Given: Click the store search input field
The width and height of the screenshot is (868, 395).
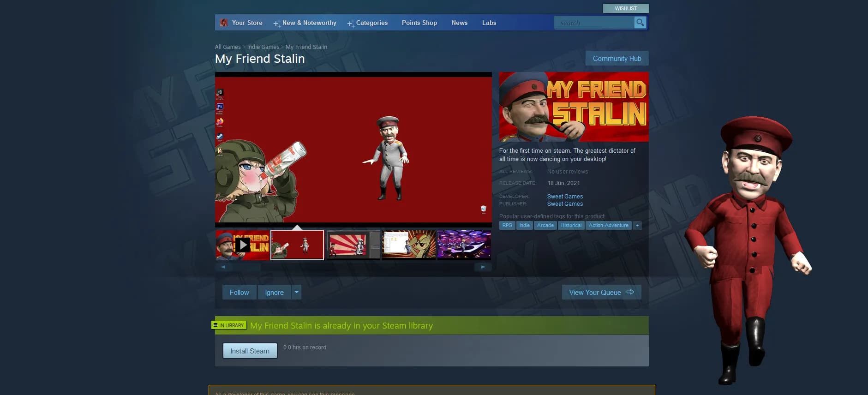Looking at the screenshot, I should point(593,23).
